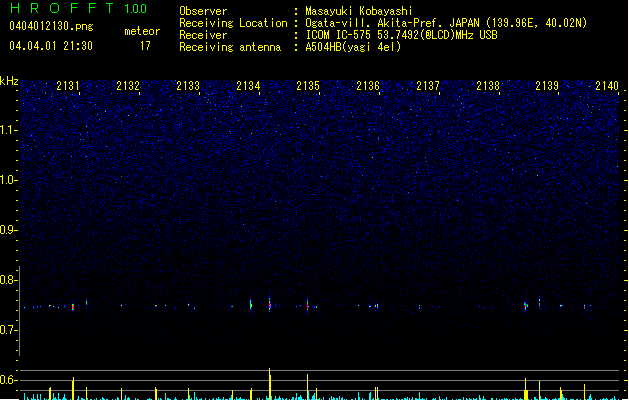This screenshot has height=400, width=629.
Task: Select the filename 0404012130.png
Action: (x=51, y=27)
